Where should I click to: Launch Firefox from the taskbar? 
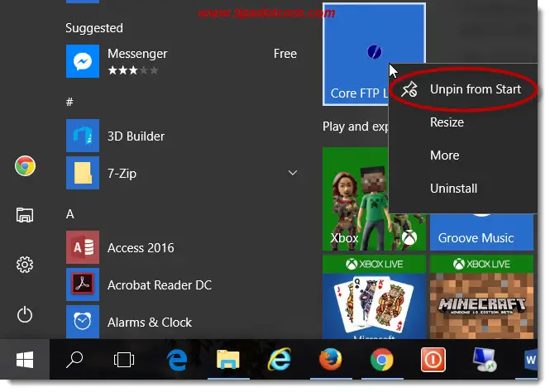pos(331,360)
